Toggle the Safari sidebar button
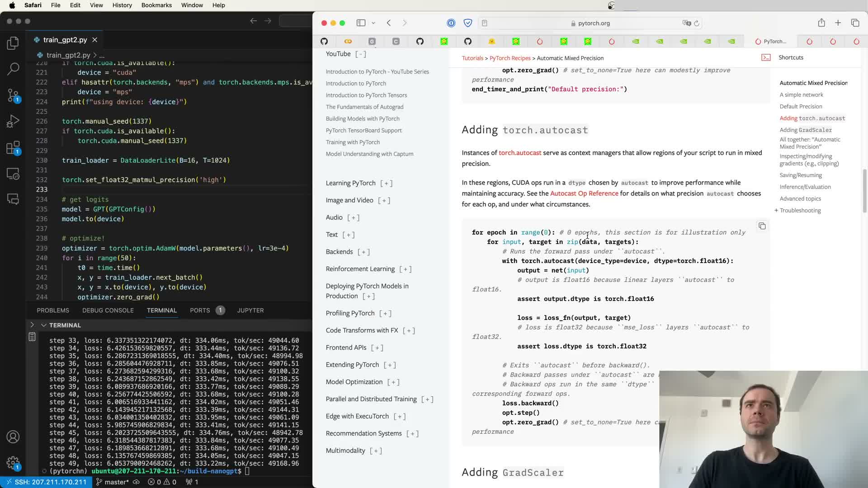 pyautogui.click(x=361, y=23)
